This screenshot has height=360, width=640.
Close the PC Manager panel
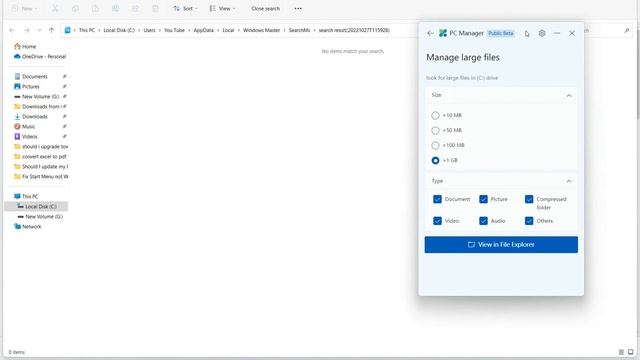[572, 33]
